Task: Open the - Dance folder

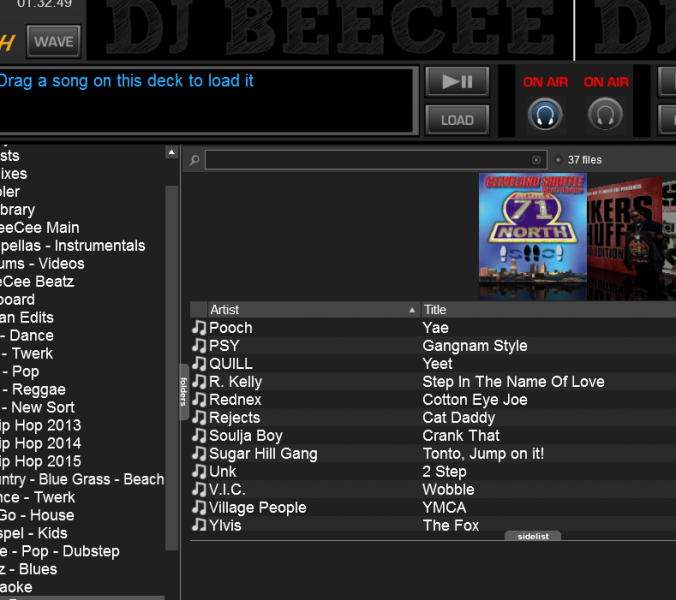Action: pos(27,335)
